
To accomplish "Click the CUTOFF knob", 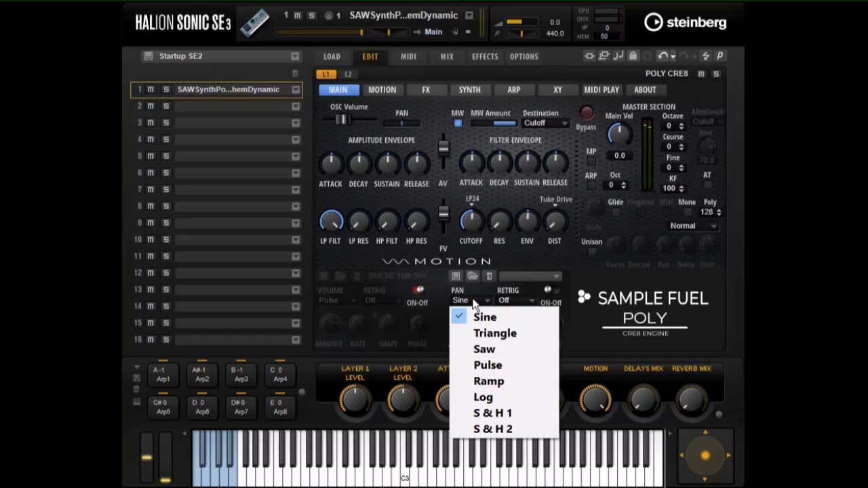I will pos(471,221).
